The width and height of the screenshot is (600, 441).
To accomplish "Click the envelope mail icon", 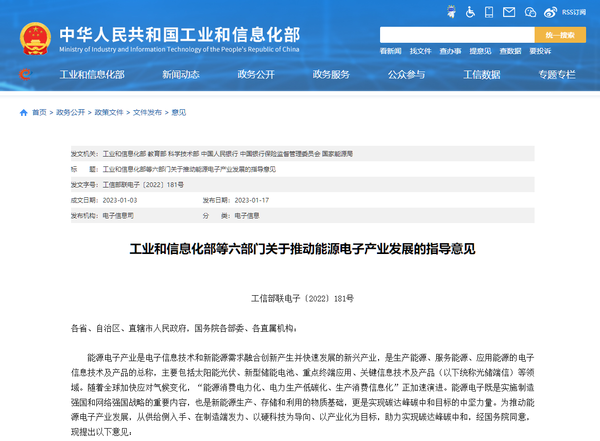I will (509, 12).
